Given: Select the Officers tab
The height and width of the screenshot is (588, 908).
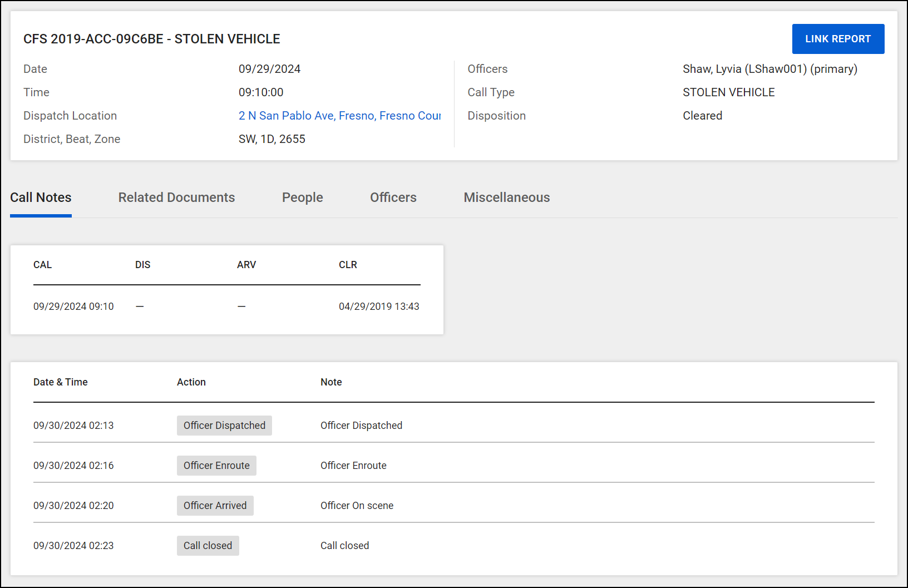Looking at the screenshot, I should [393, 197].
